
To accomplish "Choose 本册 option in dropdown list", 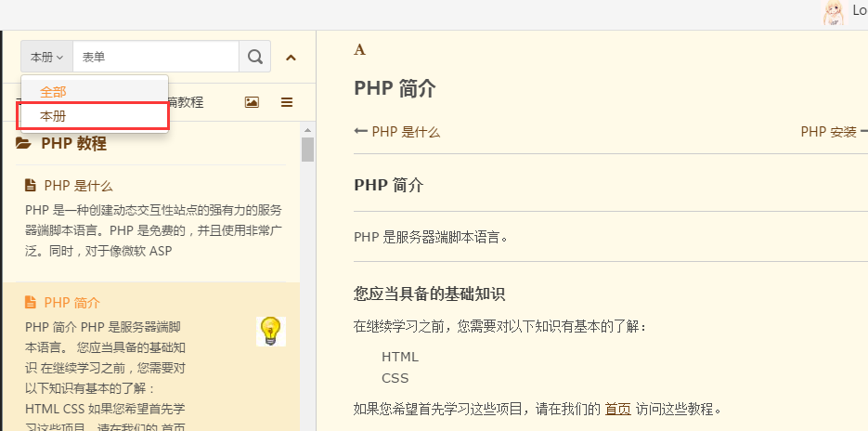I will pyautogui.click(x=53, y=116).
